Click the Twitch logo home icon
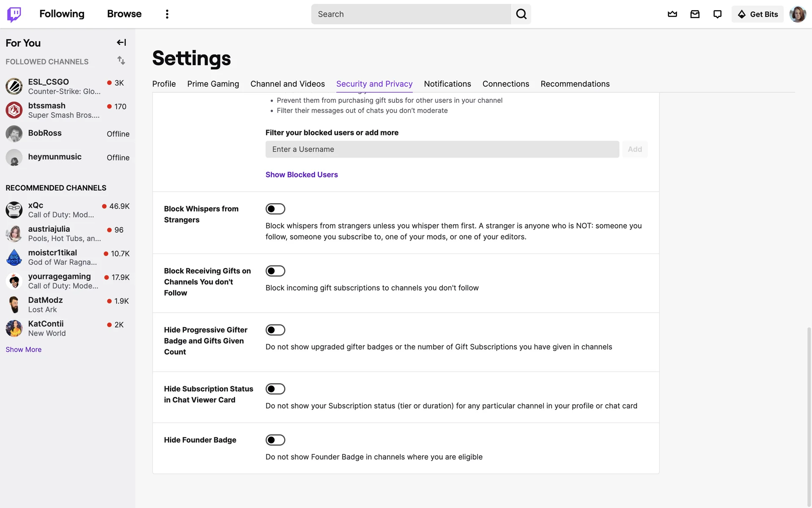 (14, 14)
